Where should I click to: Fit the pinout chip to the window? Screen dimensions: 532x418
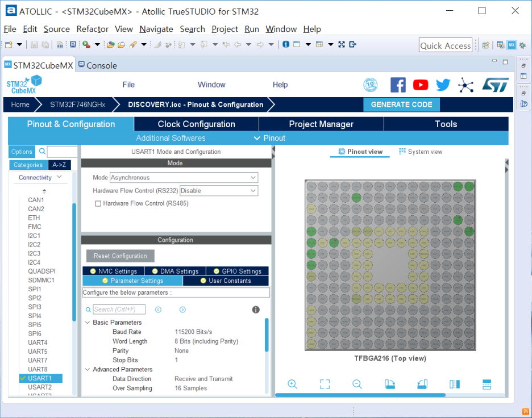(x=325, y=384)
